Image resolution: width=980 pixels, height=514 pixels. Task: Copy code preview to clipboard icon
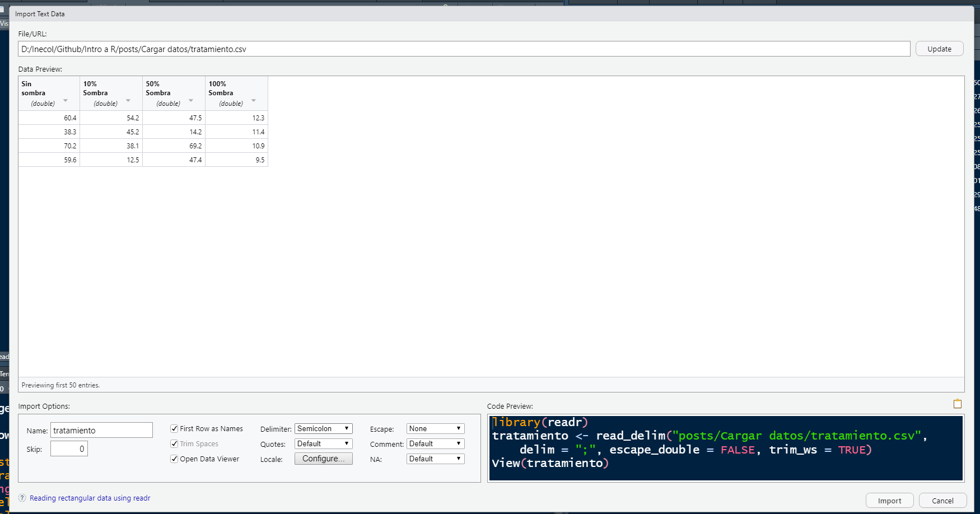957,404
